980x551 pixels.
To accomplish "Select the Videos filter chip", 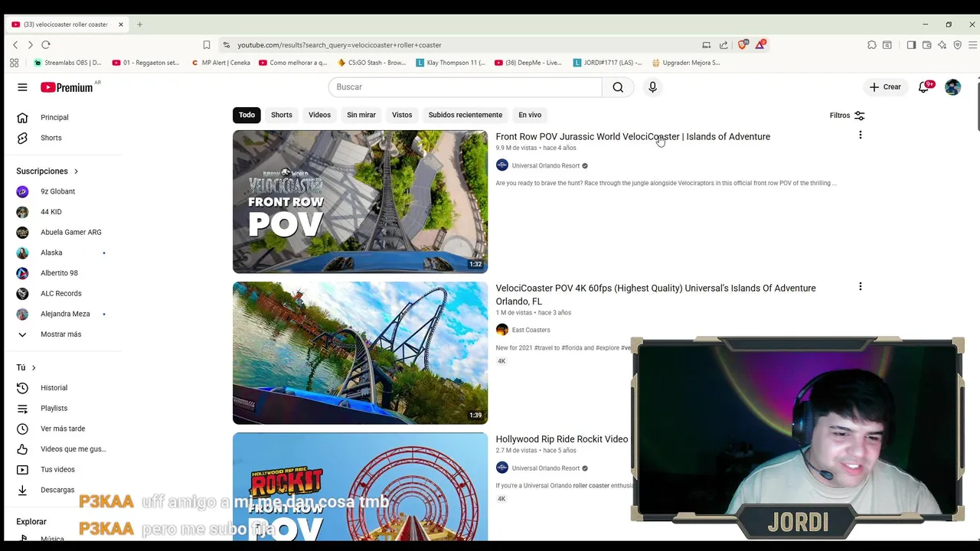I will [x=319, y=115].
